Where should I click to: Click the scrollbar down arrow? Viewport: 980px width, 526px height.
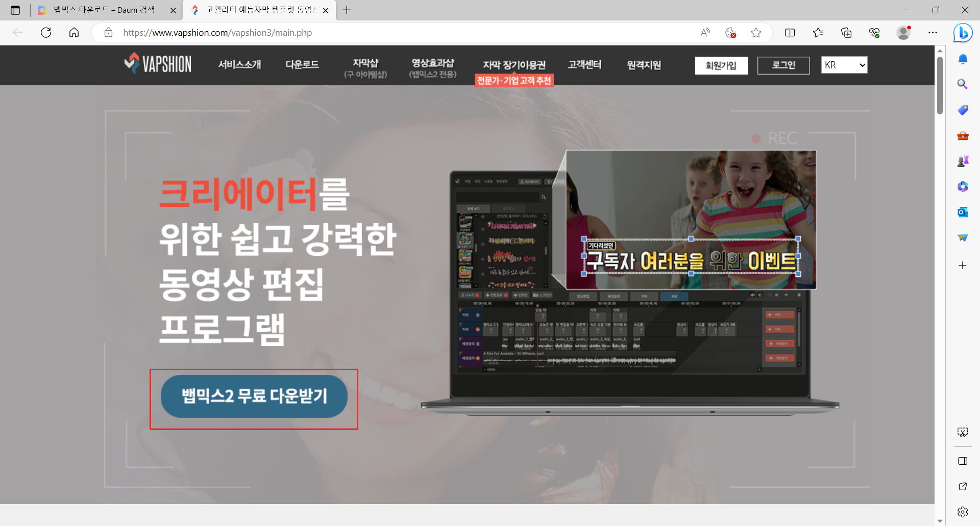tap(940, 521)
